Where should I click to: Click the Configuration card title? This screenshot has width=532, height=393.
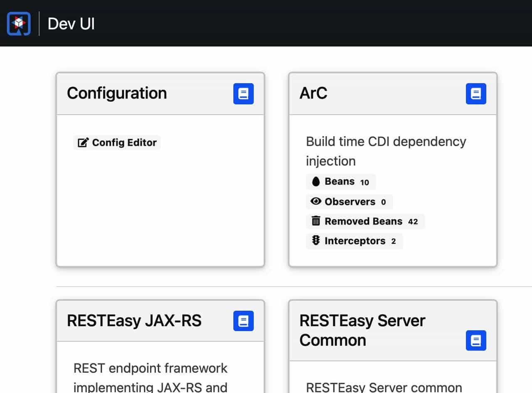tap(117, 93)
